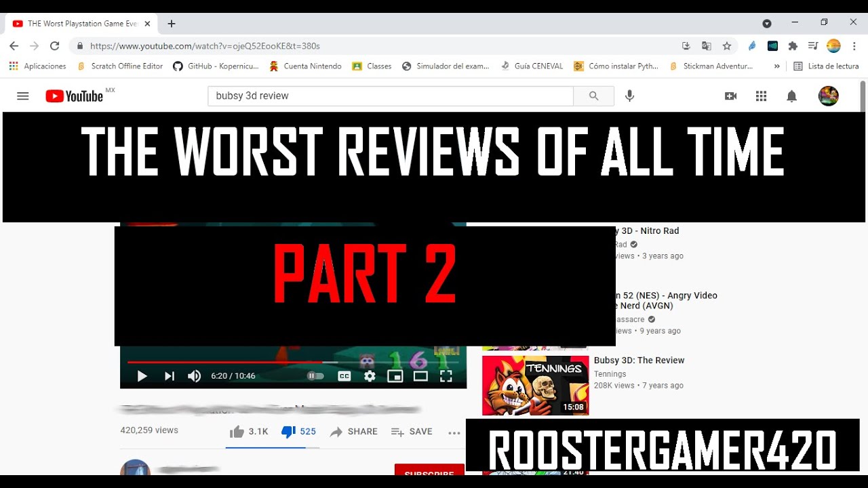Click the translate page icon
868x488 pixels.
[x=707, y=46]
